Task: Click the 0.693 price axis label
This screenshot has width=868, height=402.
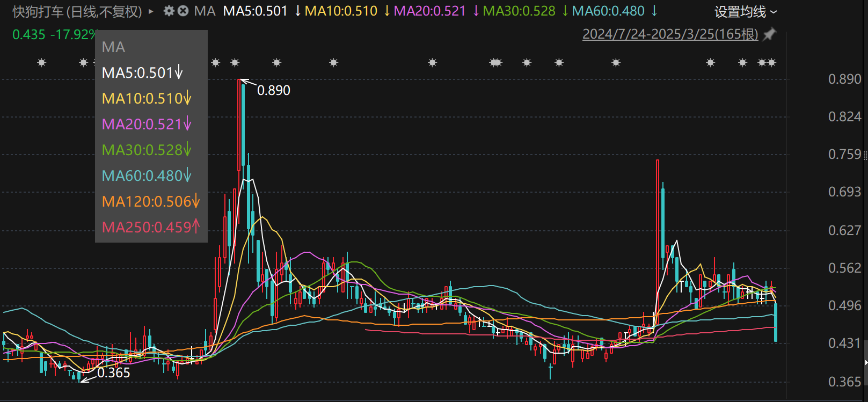Action: [844, 192]
